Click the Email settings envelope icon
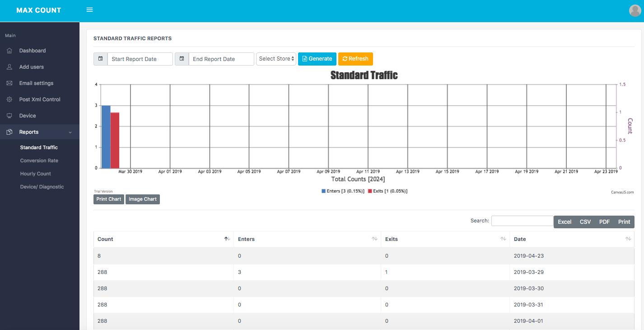644x330 pixels. coord(9,83)
